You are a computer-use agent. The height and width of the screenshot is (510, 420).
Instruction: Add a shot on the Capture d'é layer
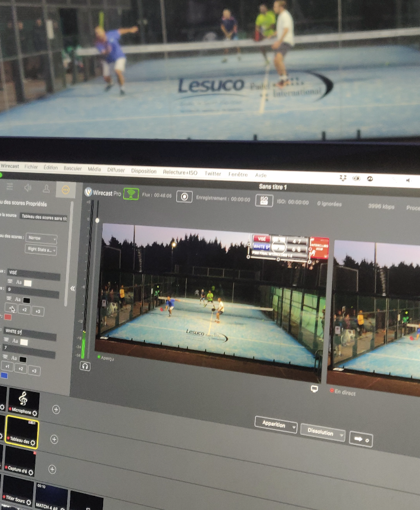(52, 469)
